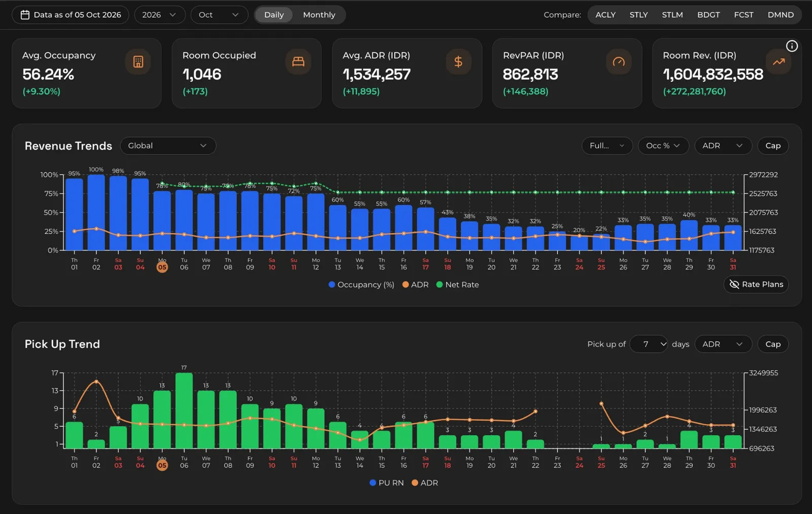This screenshot has width=812, height=514.
Task: Switch to Monthly view
Action: click(x=319, y=15)
